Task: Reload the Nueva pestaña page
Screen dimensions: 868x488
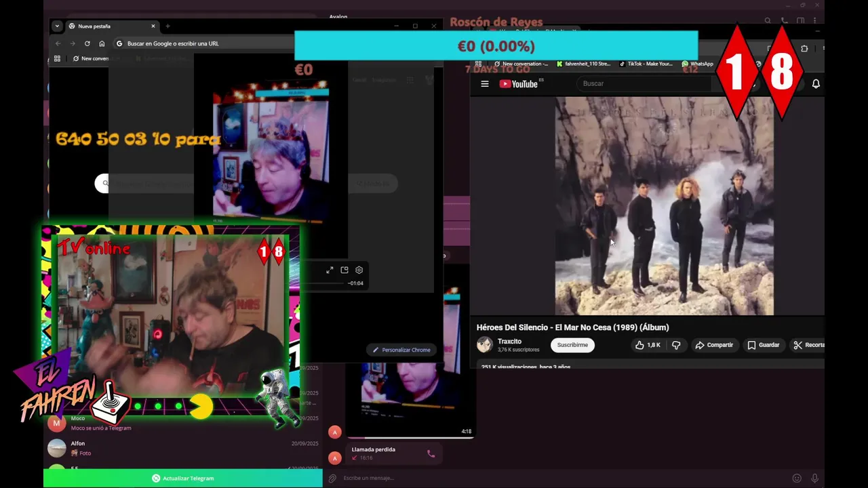Action: (87, 43)
